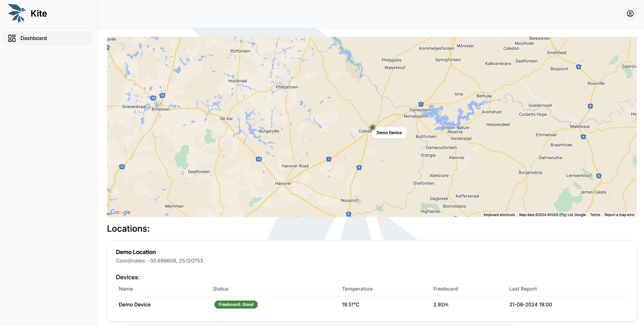Click the Kite bird logo icon

17,13
